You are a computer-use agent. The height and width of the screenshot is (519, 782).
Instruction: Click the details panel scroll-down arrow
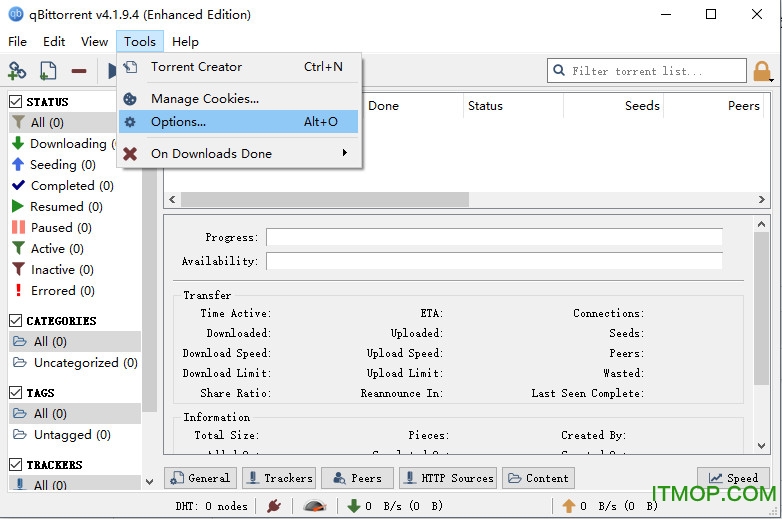click(761, 445)
